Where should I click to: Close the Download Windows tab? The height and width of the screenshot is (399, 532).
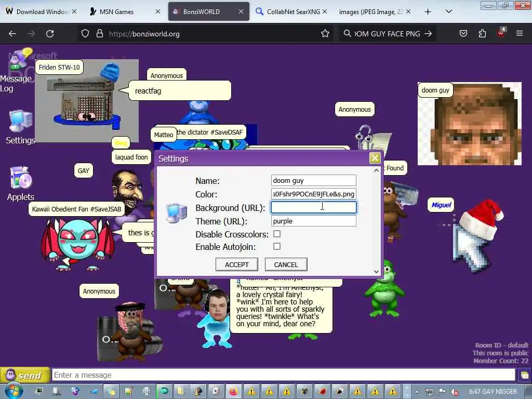pyautogui.click(x=74, y=11)
